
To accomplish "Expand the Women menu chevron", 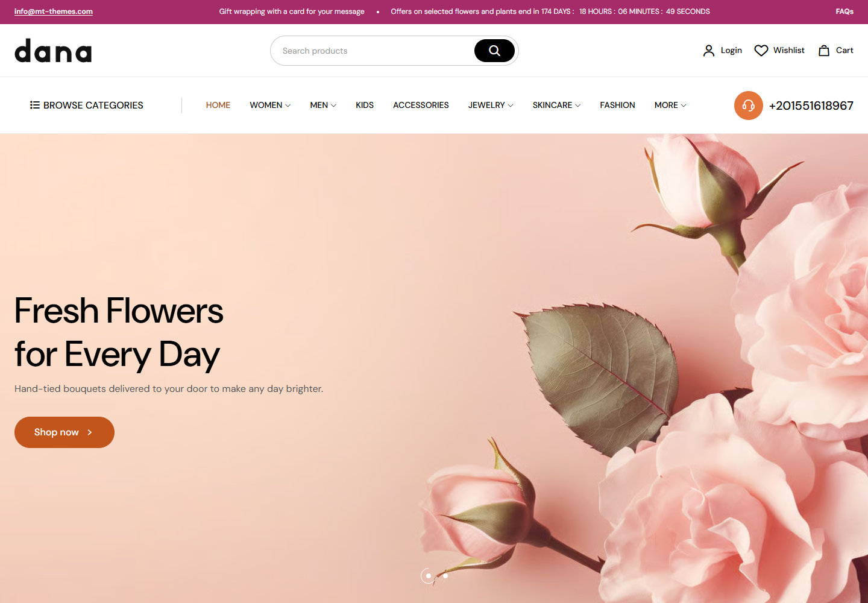I will tap(288, 106).
